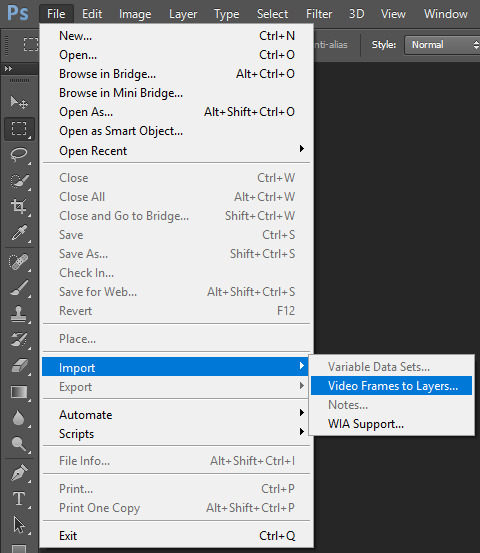Screen dimensions: 480x553
Task: Choose Open as Smart Object...
Action: 176,131
